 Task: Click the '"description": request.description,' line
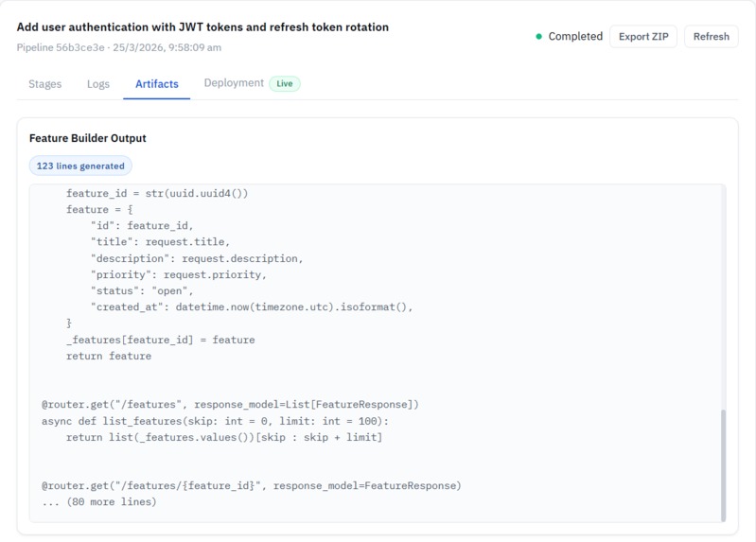[197, 258]
